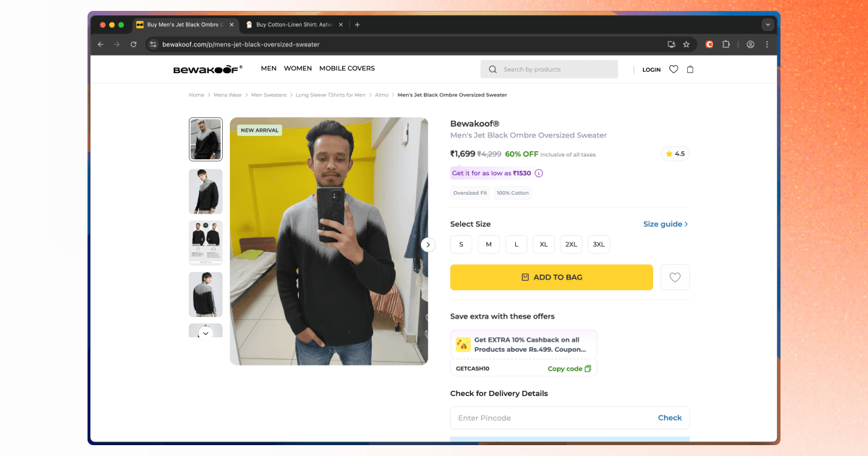
Task: Open the wishlist heart icon in the header
Action: 673,69
